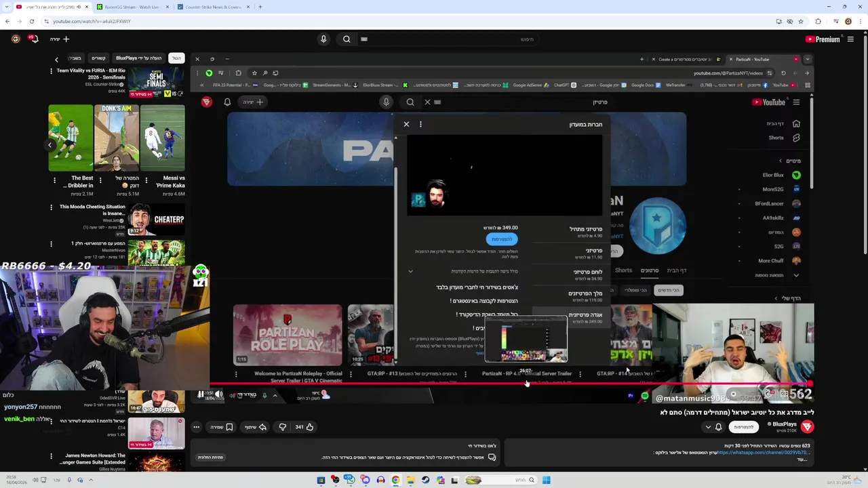
Task: Open options menu for Team Vitality vs FURIA video
Action: 51,70
